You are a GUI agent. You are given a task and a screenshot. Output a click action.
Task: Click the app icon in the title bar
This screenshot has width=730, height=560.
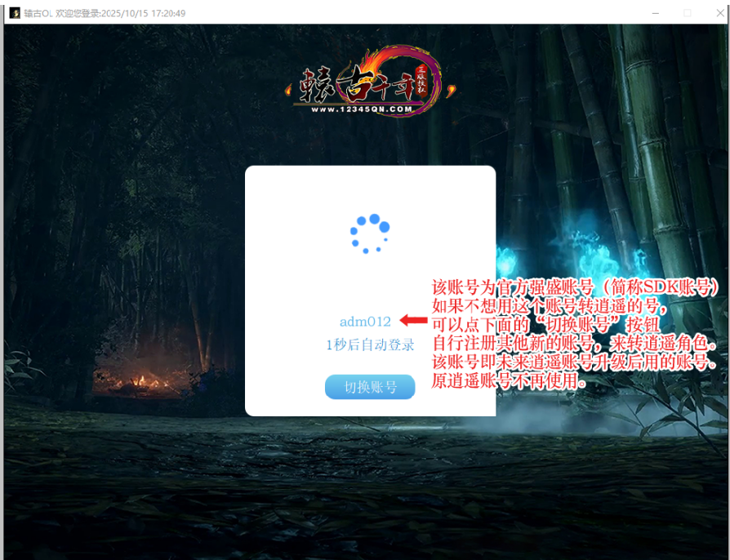(x=14, y=13)
